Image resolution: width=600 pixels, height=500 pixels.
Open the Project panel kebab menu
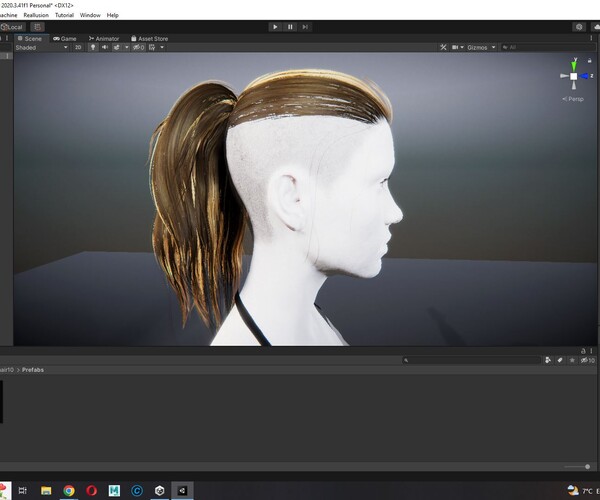(x=591, y=351)
